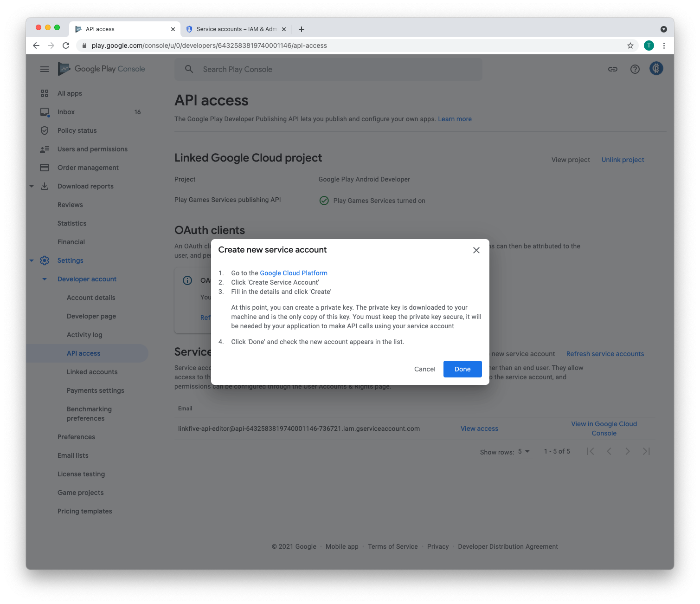The width and height of the screenshot is (700, 604).
Task: Click the Done button in dialog
Action: click(462, 369)
